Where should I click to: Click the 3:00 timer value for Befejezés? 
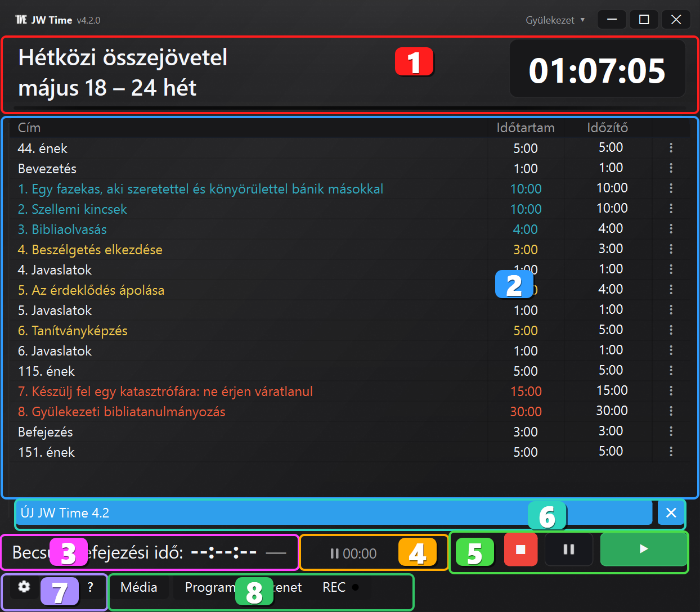click(x=611, y=431)
